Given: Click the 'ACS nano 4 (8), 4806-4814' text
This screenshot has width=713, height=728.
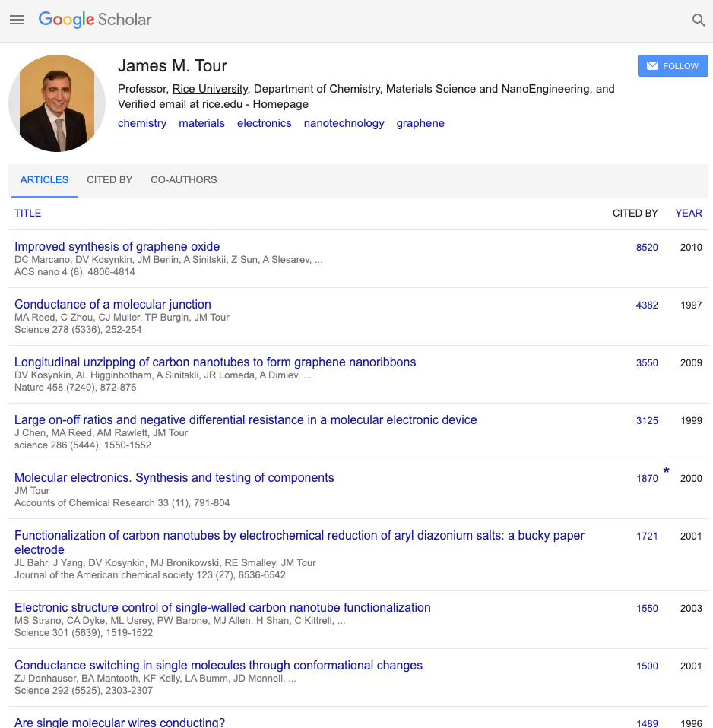Looking at the screenshot, I should [x=74, y=271].
